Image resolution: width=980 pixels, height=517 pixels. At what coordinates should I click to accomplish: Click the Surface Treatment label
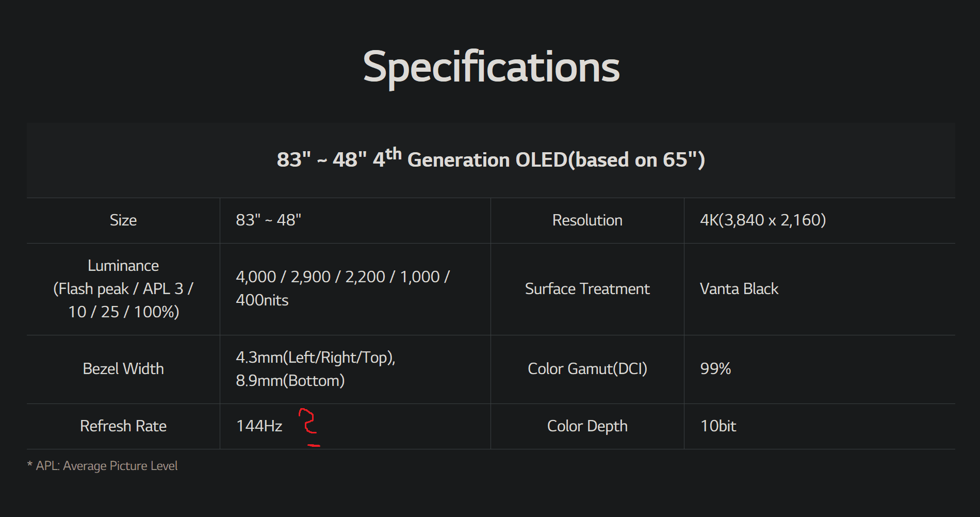(x=587, y=289)
